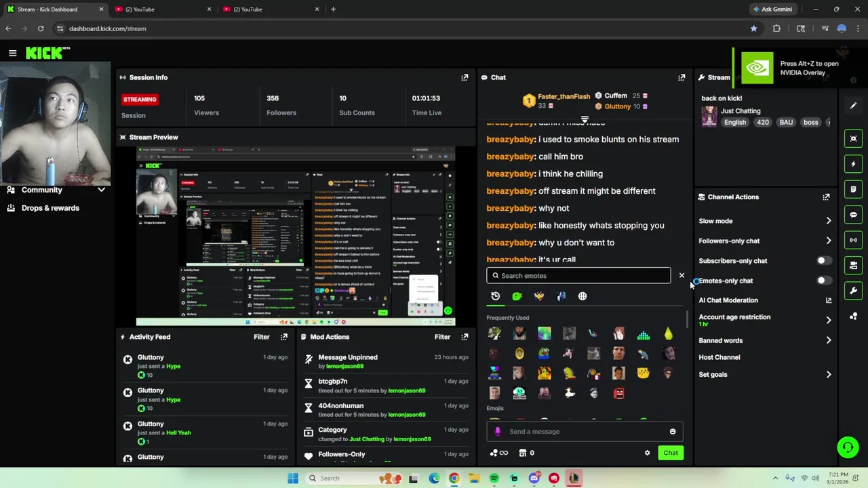
Task: Select the pear emote in Frequently Used
Action: tap(668, 333)
